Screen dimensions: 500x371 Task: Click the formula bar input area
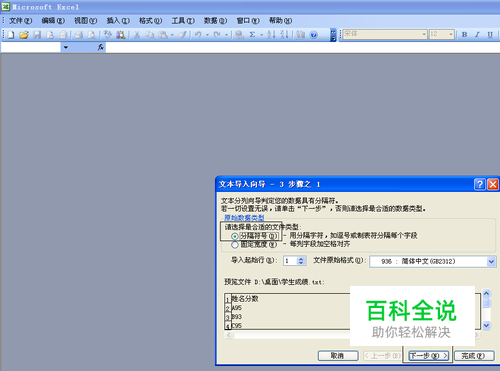click(303, 48)
